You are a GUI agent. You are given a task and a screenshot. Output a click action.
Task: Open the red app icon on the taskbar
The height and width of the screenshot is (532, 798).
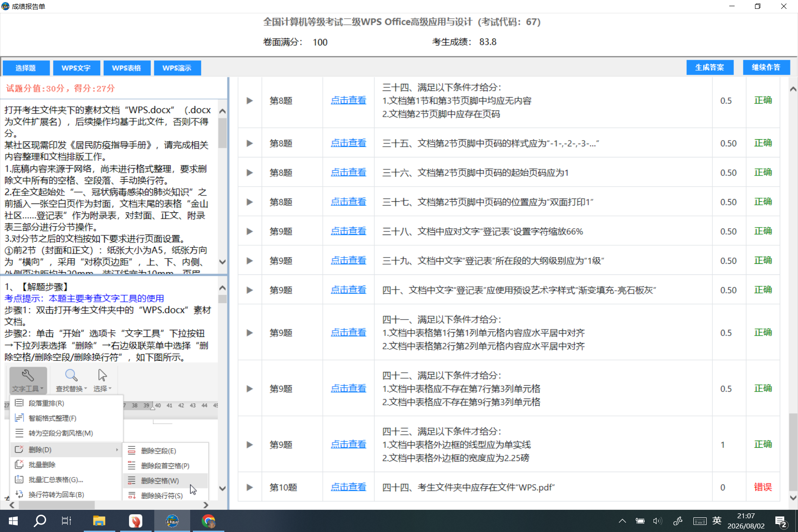coord(136,521)
